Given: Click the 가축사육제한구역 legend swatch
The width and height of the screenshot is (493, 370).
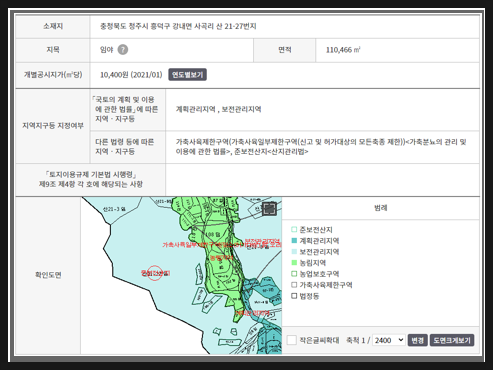Looking at the screenshot, I should point(294,285).
